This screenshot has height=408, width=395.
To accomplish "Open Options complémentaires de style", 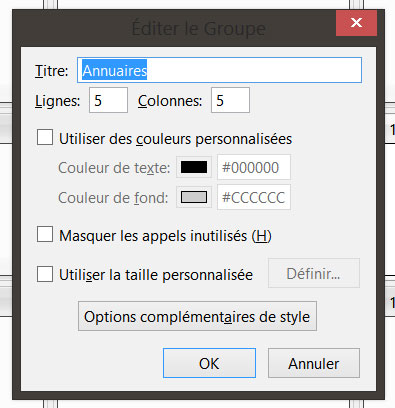I will pos(197,316).
